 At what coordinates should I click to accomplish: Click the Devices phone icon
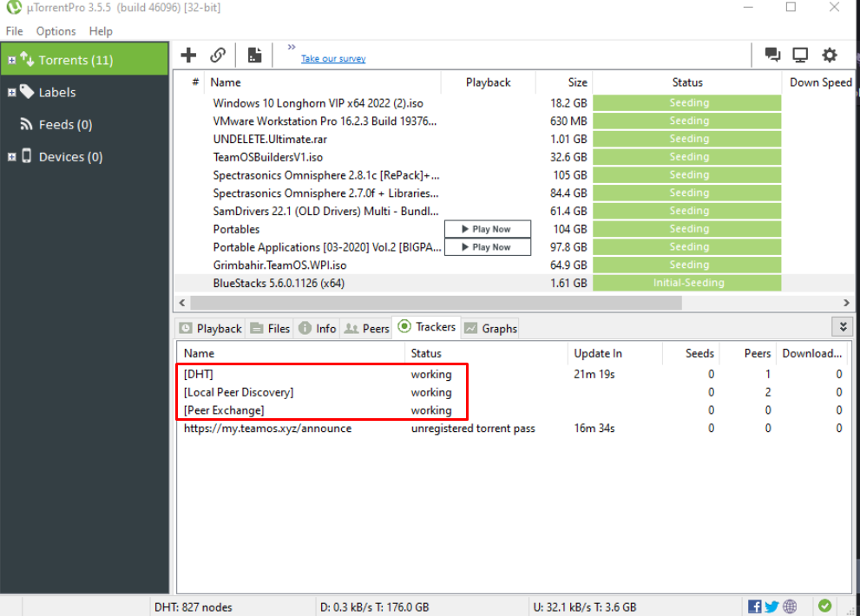[26, 156]
